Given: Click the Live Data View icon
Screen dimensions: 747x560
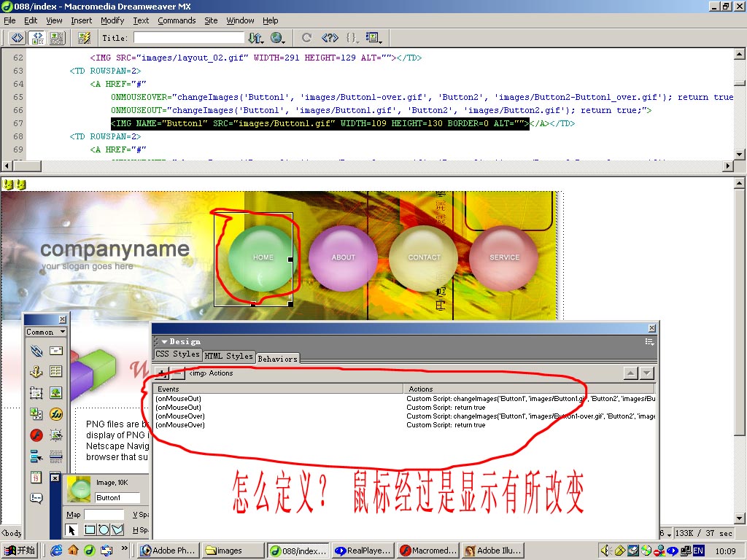Looking at the screenshot, I should point(84,37).
